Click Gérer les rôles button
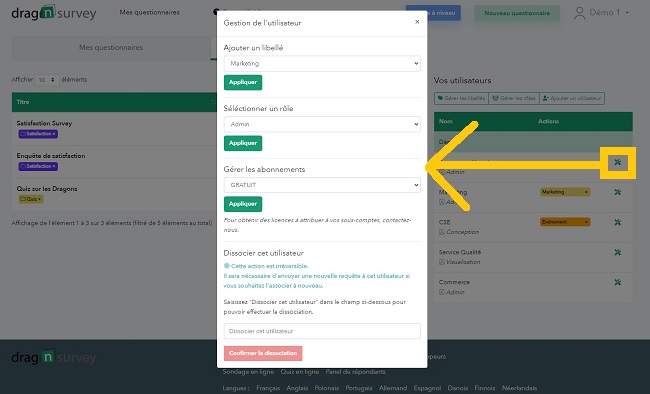 click(514, 98)
